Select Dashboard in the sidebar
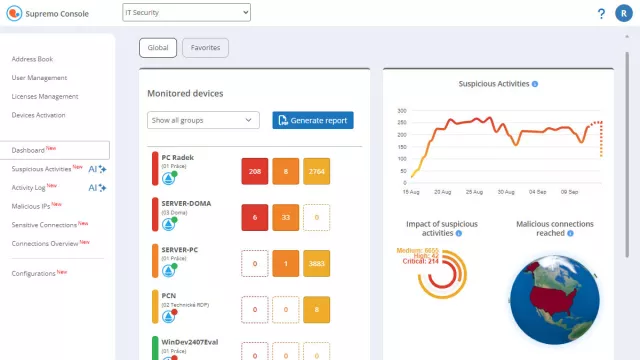This screenshot has width=640, height=360. click(55, 150)
